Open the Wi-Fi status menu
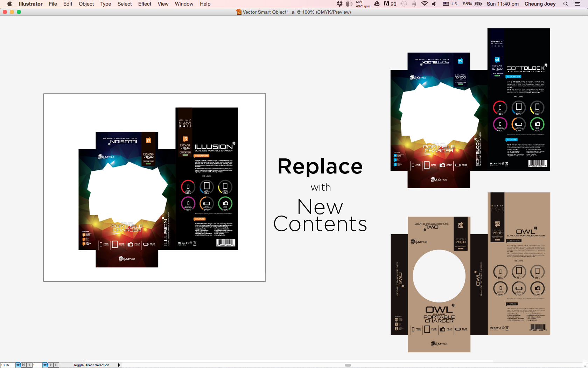Image resolution: width=588 pixels, height=368 pixels. click(x=425, y=4)
